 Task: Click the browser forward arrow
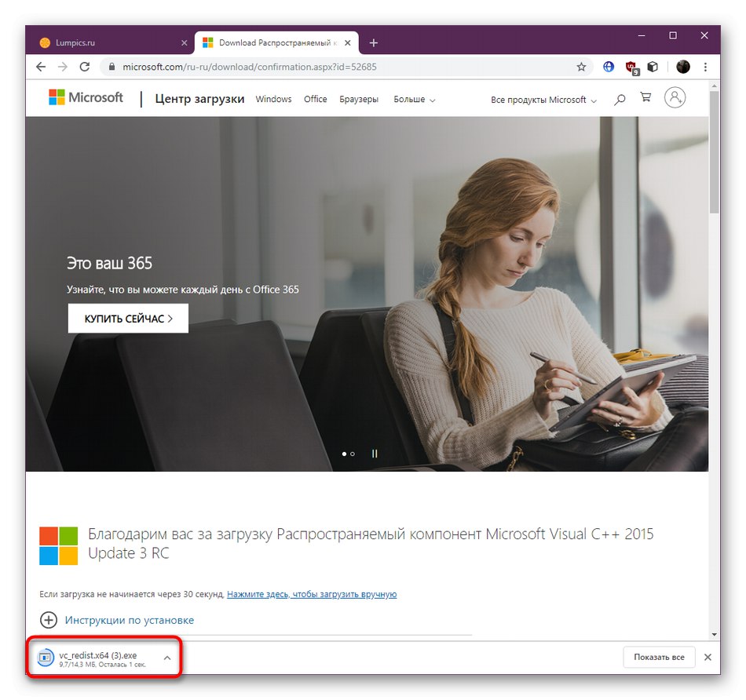pyautogui.click(x=63, y=67)
